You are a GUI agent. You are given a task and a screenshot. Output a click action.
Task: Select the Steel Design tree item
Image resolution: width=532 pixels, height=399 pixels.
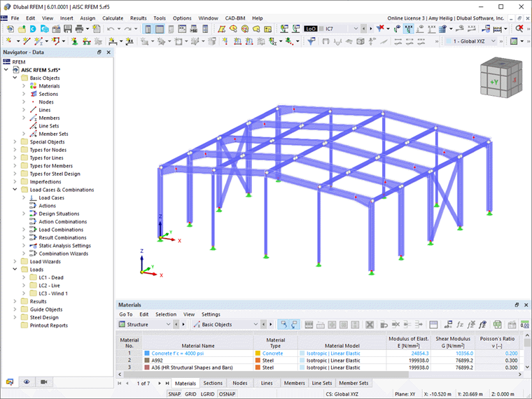tap(44, 318)
